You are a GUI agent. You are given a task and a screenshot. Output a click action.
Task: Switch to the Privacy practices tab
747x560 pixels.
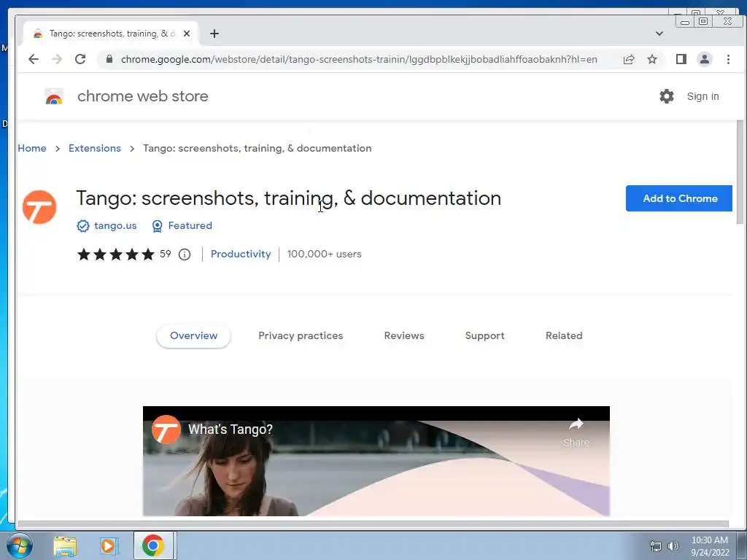click(x=301, y=335)
